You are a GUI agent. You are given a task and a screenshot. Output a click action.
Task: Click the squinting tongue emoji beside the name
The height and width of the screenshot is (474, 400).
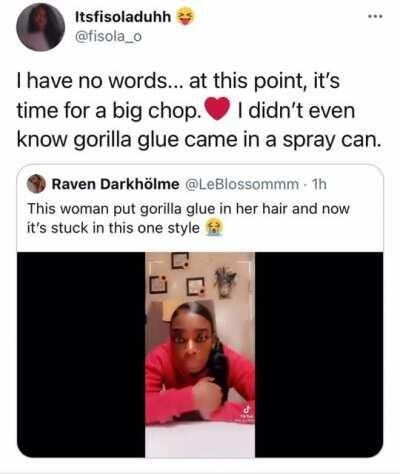183,17
